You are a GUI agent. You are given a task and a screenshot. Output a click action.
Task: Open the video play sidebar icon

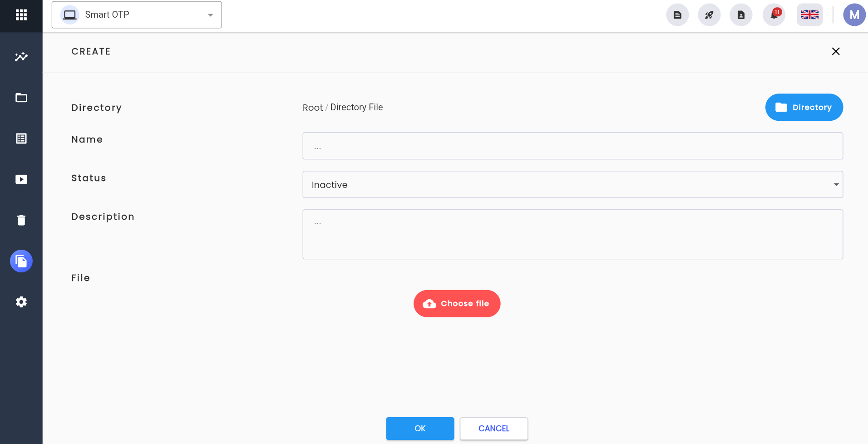pos(21,179)
